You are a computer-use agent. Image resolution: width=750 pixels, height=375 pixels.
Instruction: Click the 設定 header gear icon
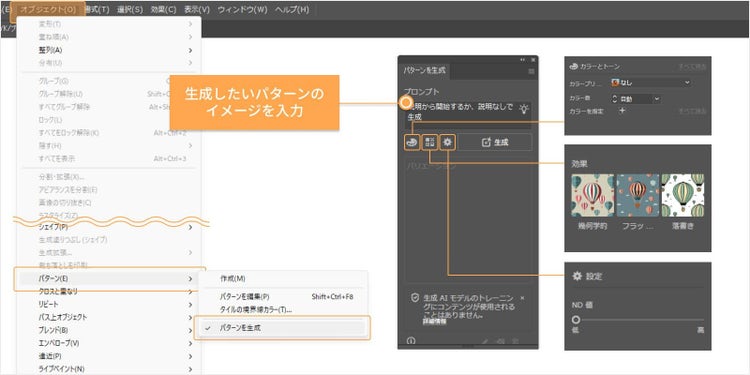coord(577,276)
